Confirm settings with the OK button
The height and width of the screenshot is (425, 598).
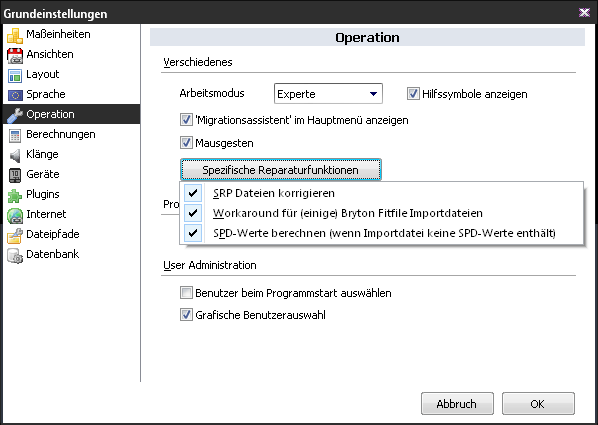tap(538, 404)
